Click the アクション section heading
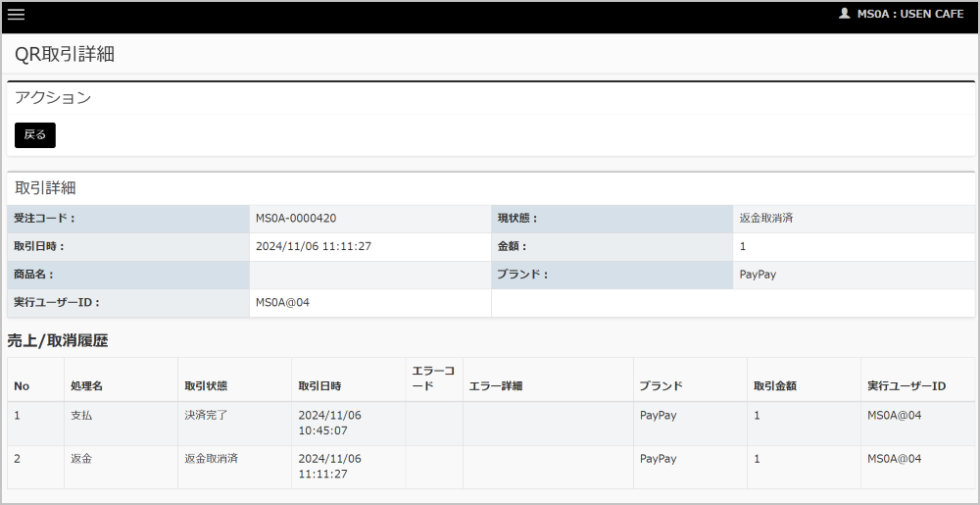Screen dimensions: 980x505 [53, 98]
